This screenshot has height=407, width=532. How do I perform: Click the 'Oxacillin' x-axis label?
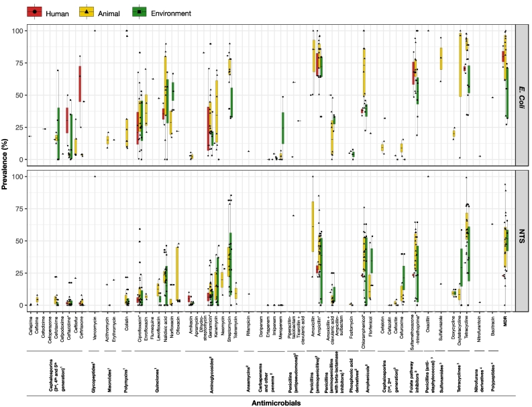(428, 325)
